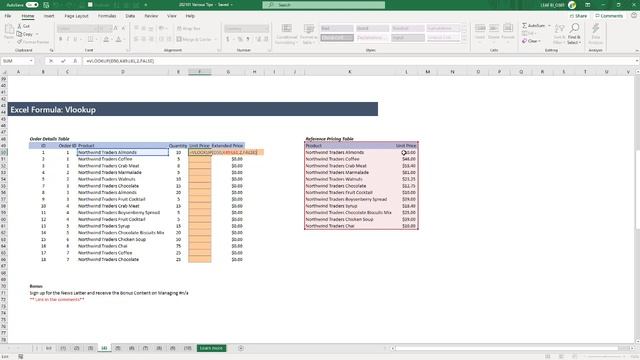Switch to the Insert tab

[49, 16]
